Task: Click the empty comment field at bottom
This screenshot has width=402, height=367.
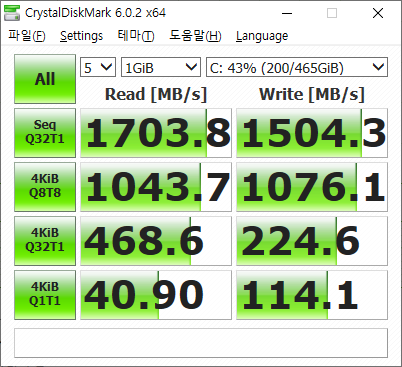Action: click(x=201, y=343)
